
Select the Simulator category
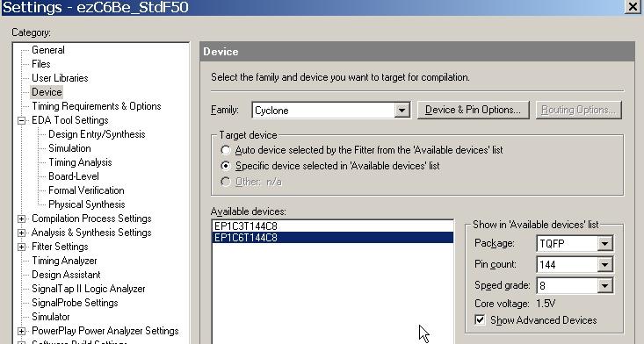(x=50, y=317)
